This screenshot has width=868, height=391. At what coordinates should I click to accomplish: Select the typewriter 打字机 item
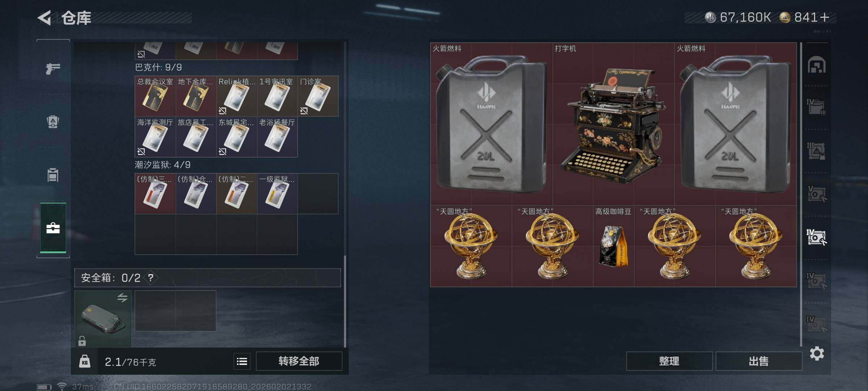[x=613, y=124]
